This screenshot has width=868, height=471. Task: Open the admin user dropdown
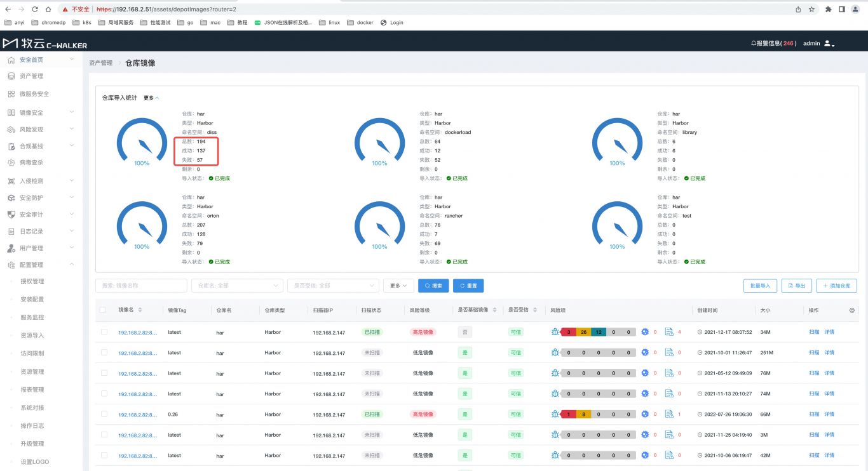tap(818, 43)
